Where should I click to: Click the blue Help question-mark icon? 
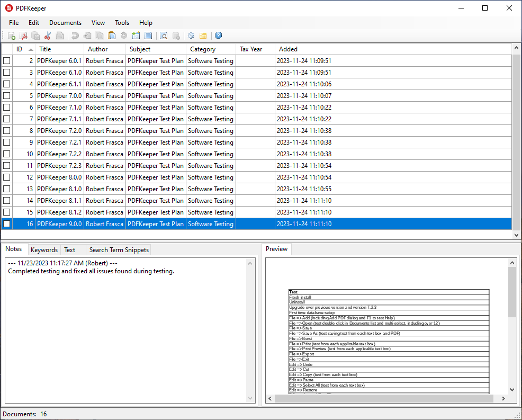click(x=219, y=35)
